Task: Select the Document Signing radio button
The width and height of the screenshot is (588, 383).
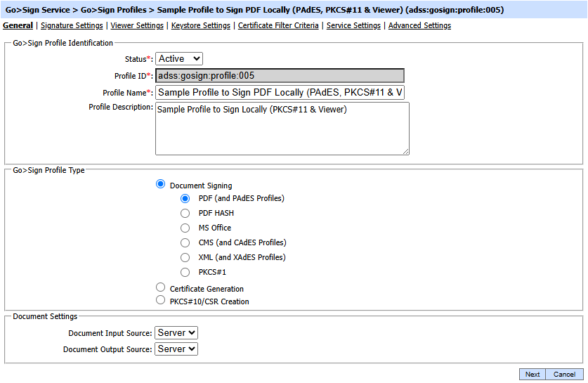Action: pyautogui.click(x=161, y=184)
